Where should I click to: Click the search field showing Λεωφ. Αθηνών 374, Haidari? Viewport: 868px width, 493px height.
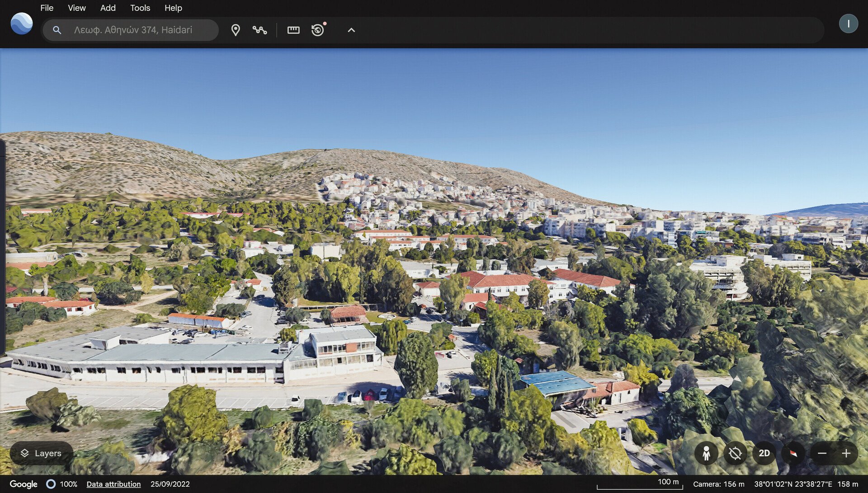131,30
